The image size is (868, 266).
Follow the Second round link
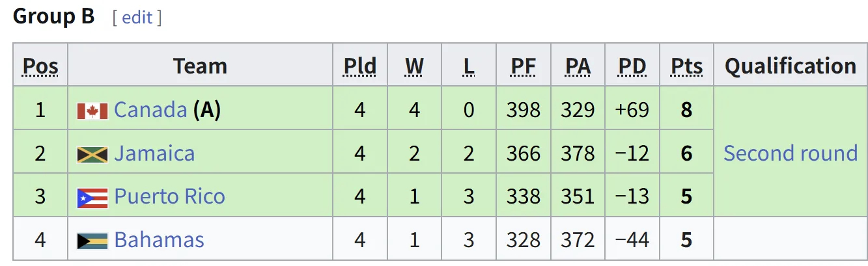point(791,153)
